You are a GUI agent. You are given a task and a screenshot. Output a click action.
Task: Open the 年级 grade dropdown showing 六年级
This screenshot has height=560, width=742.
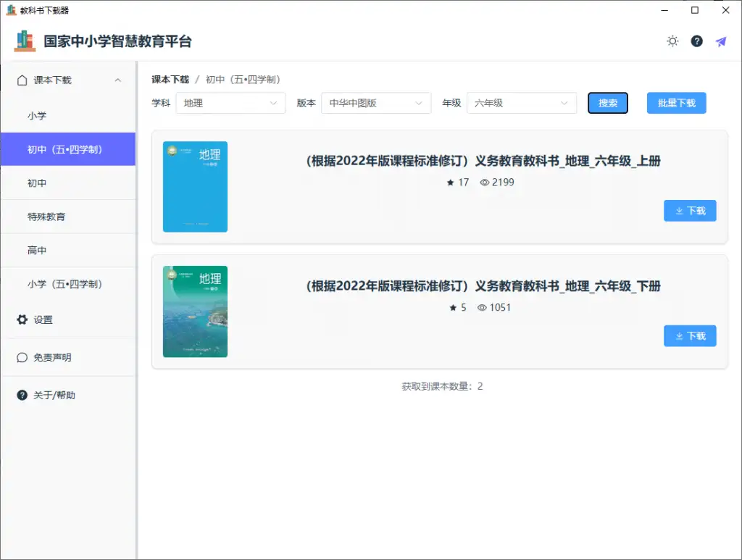click(521, 103)
